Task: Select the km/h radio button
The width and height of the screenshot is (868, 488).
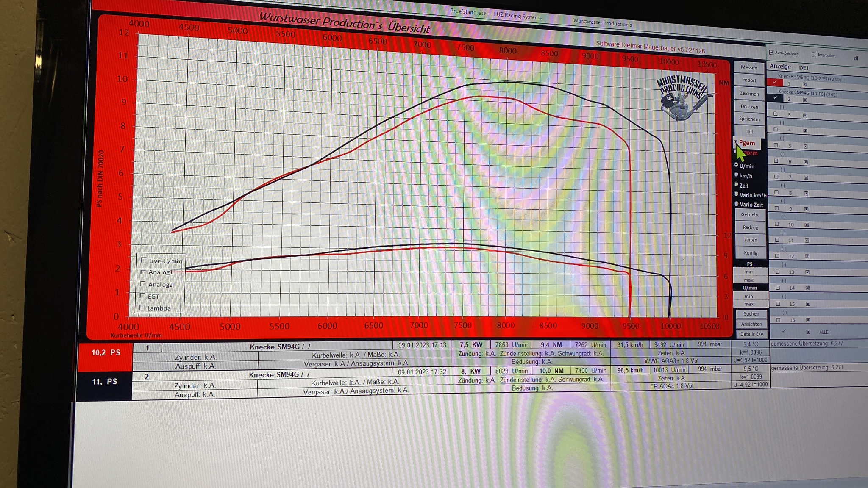Action: pyautogui.click(x=736, y=175)
